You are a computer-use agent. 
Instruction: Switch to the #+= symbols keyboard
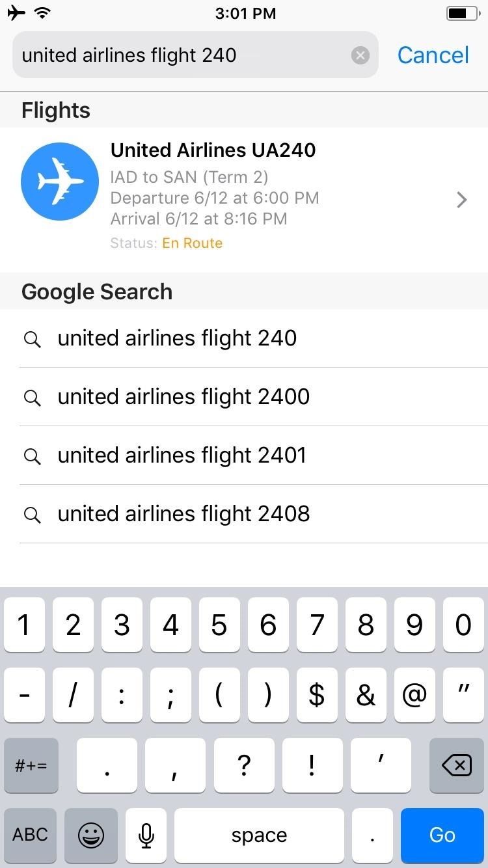pyautogui.click(x=31, y=765)
